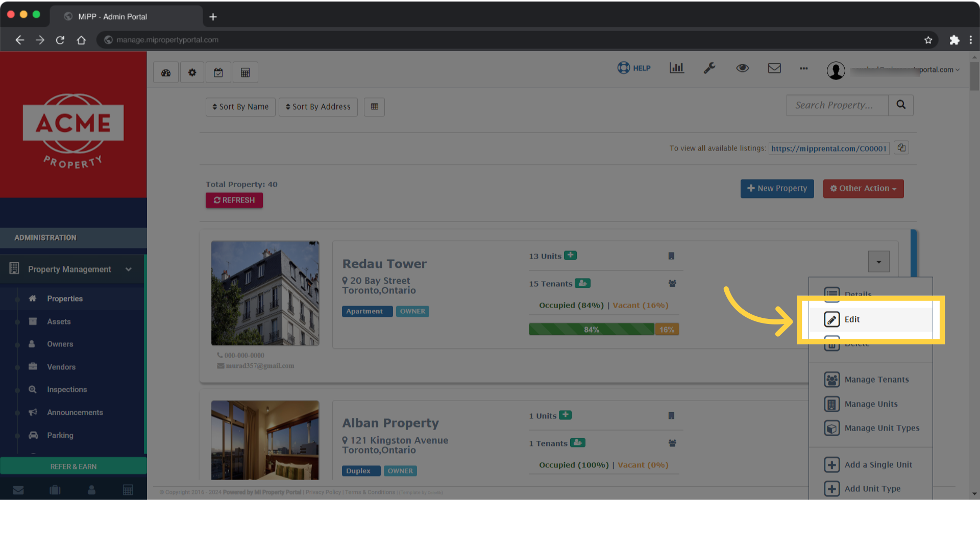Open the Terms & Conditions footer link
The width and height of the screenshot is (980, 551).
coord(370,492)
